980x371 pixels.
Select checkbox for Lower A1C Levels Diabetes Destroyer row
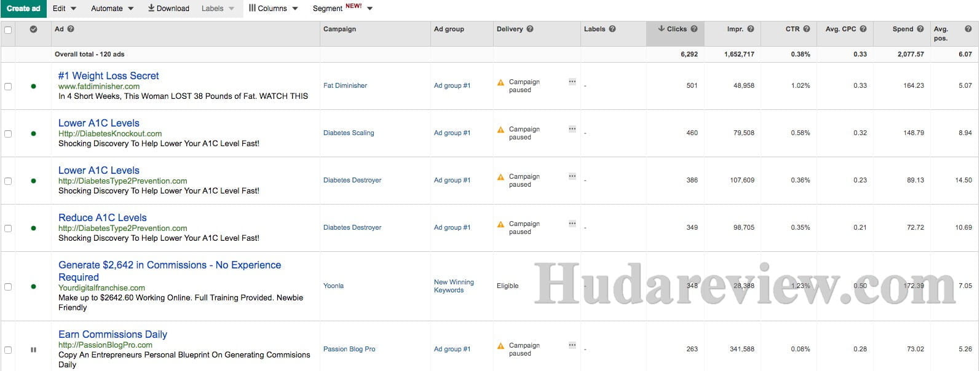click(x=8, y=181)
